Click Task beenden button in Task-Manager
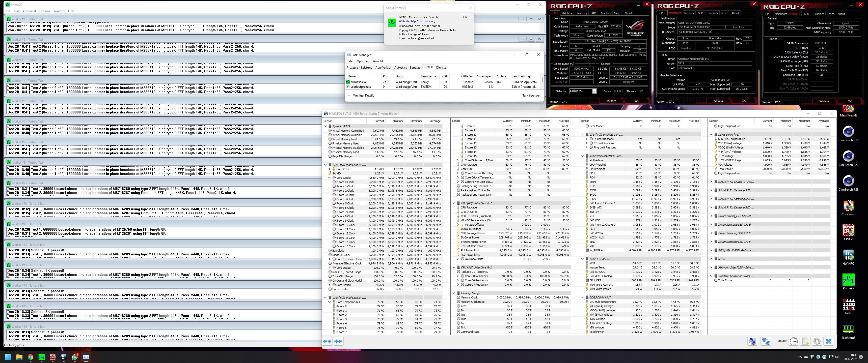 coord(531,96)
